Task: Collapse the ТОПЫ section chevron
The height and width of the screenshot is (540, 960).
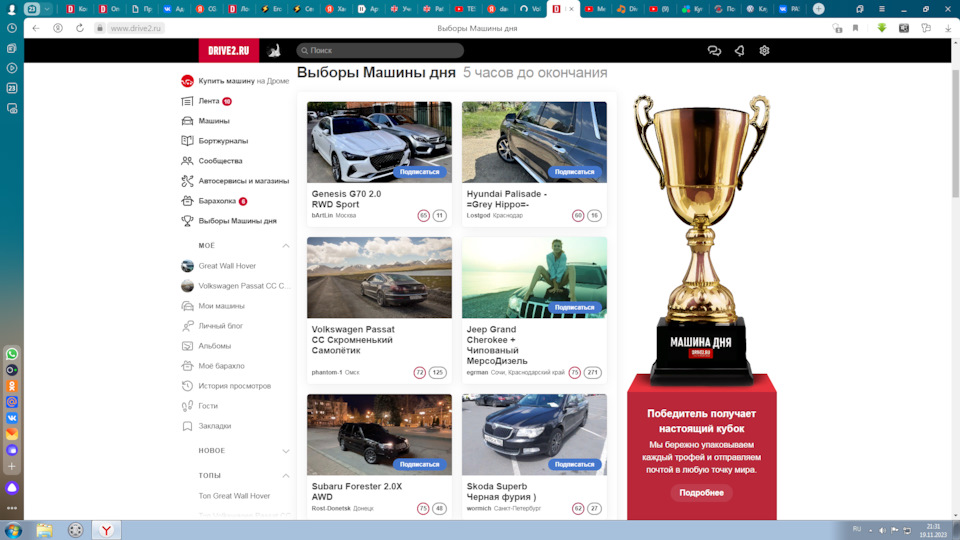Action: pyautogui.click(x=286, y=476)
